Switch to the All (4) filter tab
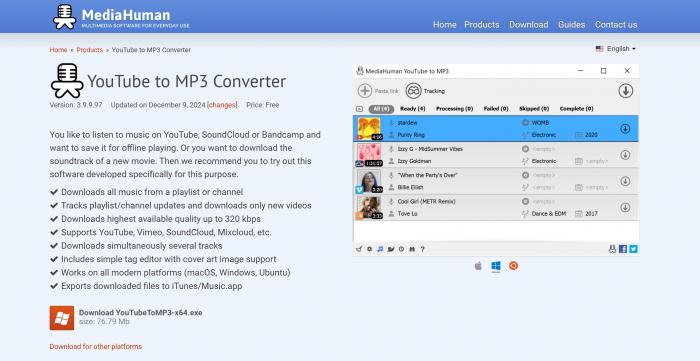The width and height of the screenshot is (700, 361). tap(381, 109)
